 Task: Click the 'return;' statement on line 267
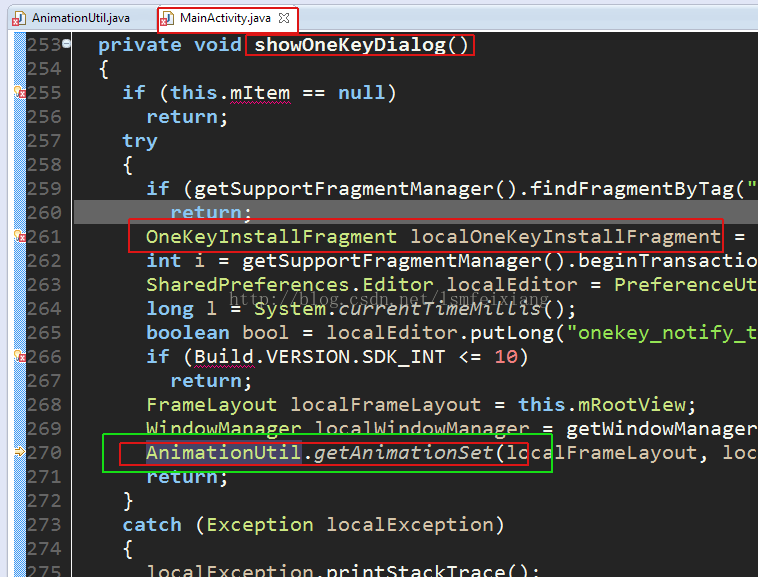[x=211, y=381]
